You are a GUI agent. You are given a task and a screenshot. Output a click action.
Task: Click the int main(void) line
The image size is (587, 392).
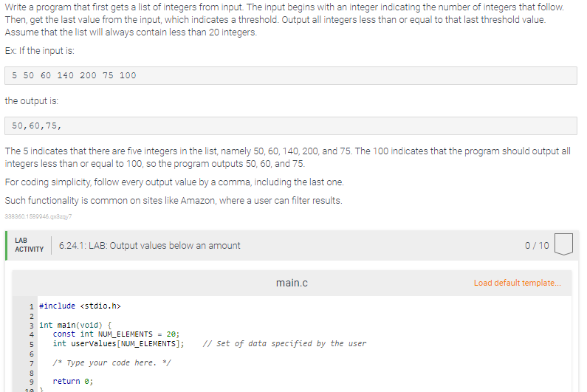pyautogui.click(x=75, y=325)
